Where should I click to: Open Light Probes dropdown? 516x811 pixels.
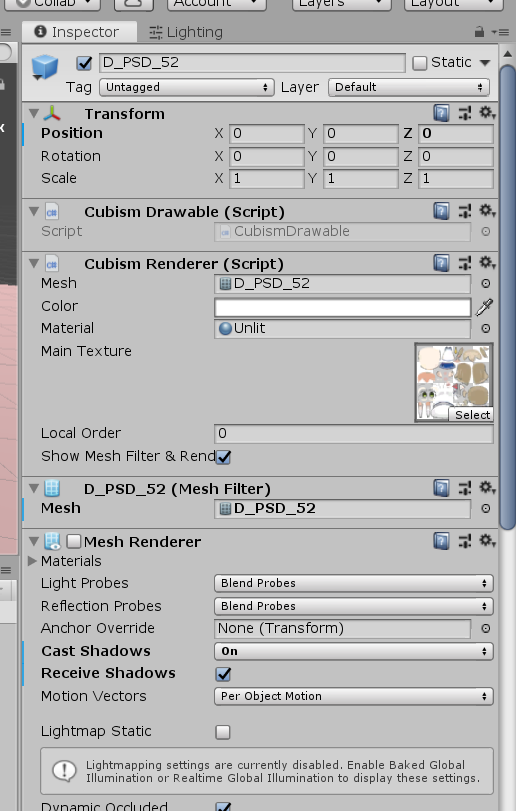pyautogui.click(x=354, y=583)
